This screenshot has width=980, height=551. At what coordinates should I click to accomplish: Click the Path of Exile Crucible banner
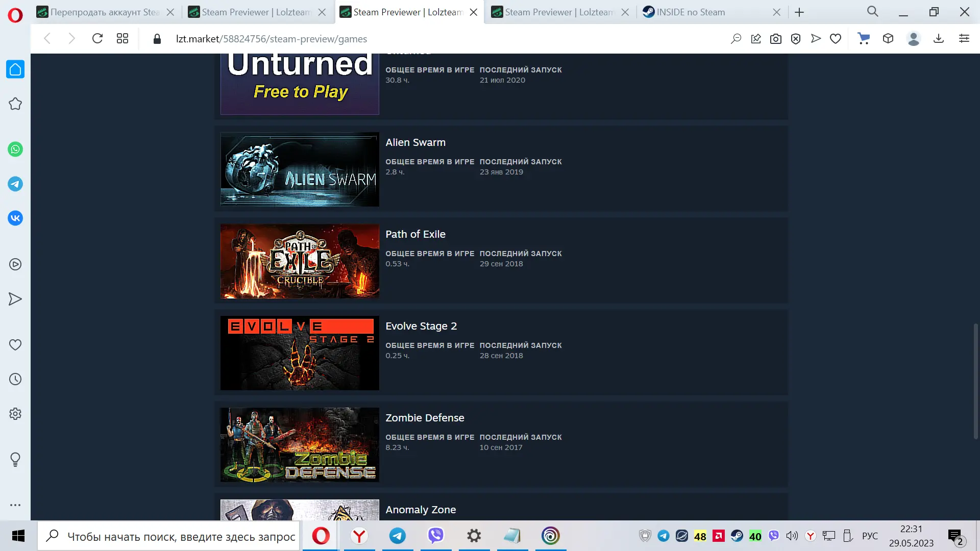click(300, 261)
